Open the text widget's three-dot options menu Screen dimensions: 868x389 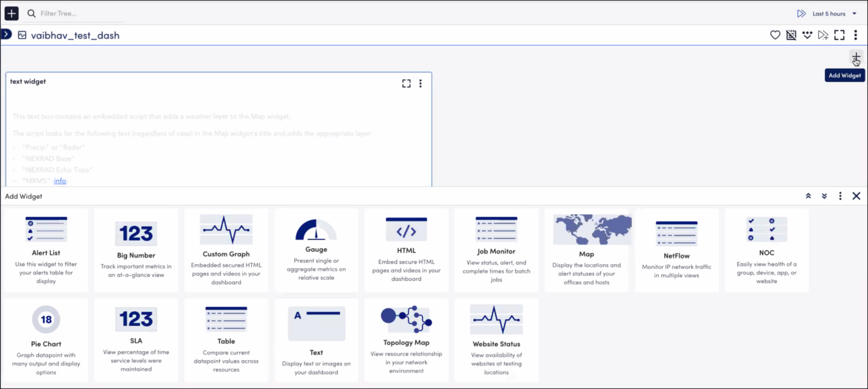tap(420, 83)
